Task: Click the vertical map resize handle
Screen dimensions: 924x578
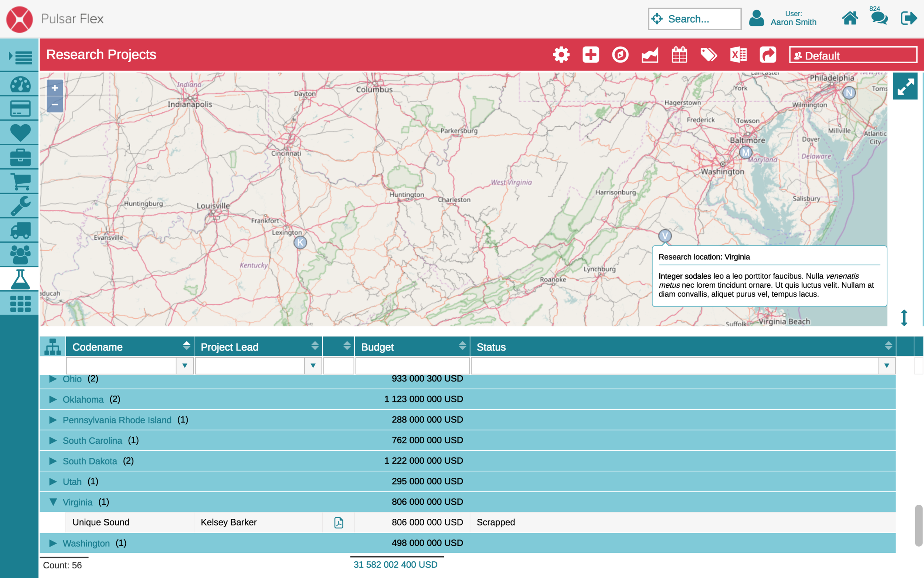Action: click(x=904, y=317)
